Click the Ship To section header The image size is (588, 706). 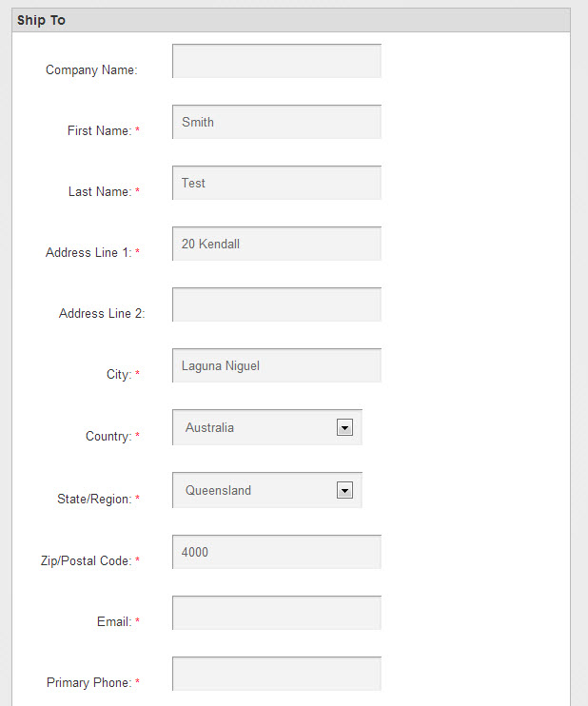pos(291,20)
